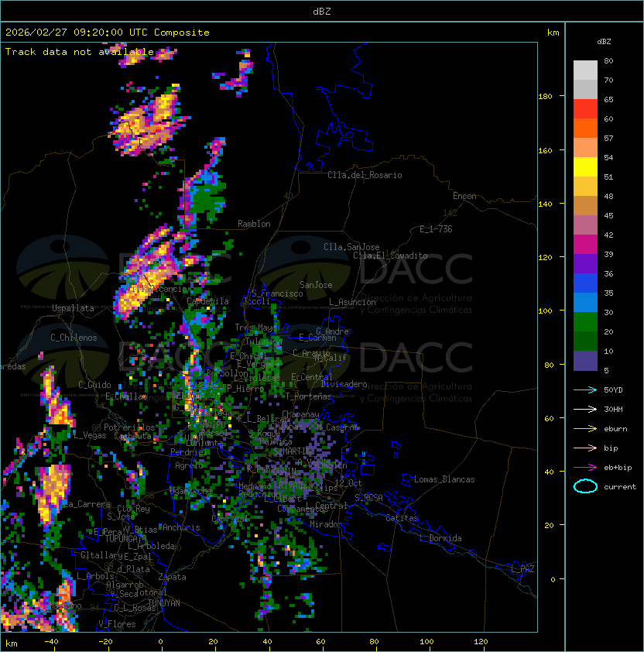Screen dimensions: 644x652
Task: Click the 'eb+bip' legend label
Action: [618, 468]
